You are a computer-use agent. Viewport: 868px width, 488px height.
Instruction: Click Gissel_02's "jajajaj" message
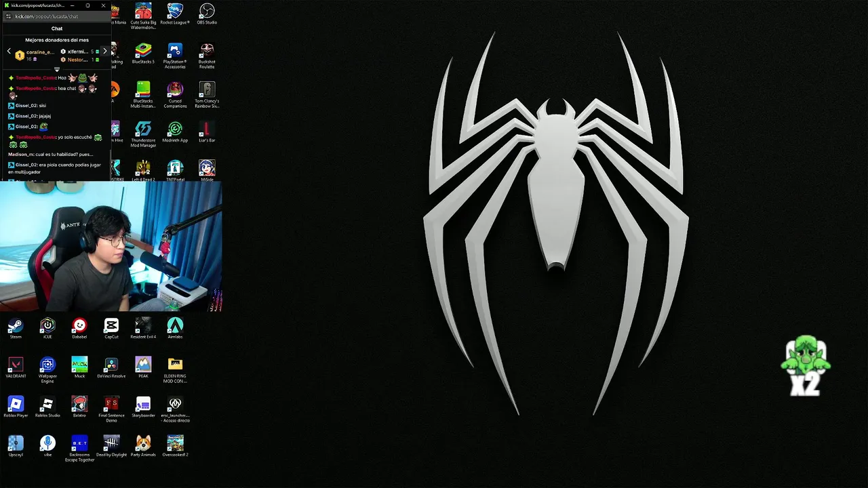45,116
